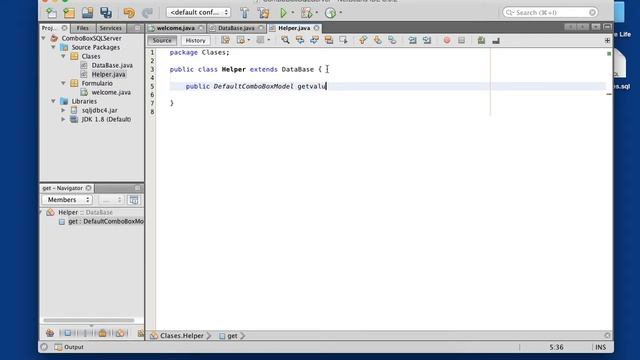This screenshot has width=640, height=360.
Task: Click the Toggle Highlight Search icon
Action: click(x=329, y=40)
